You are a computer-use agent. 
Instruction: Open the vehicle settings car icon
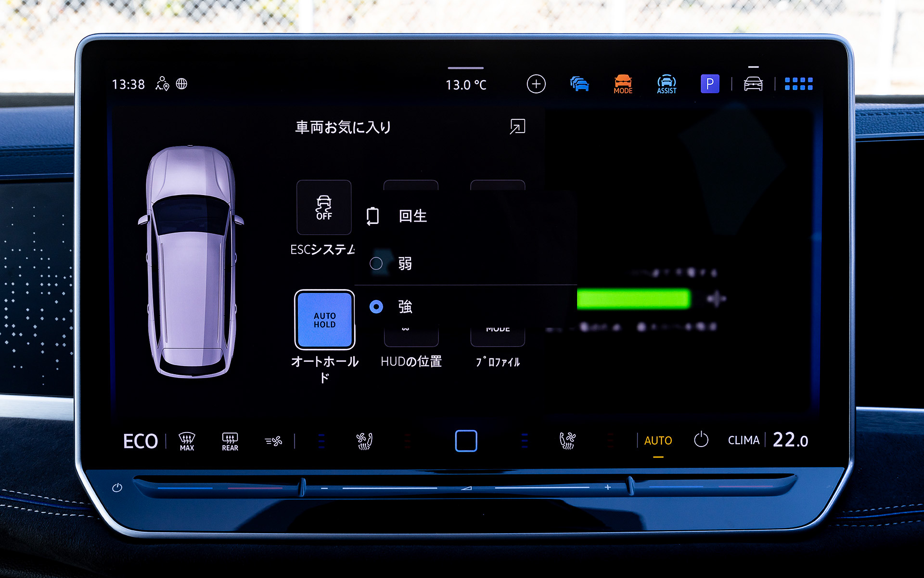(x=753, y=84)
